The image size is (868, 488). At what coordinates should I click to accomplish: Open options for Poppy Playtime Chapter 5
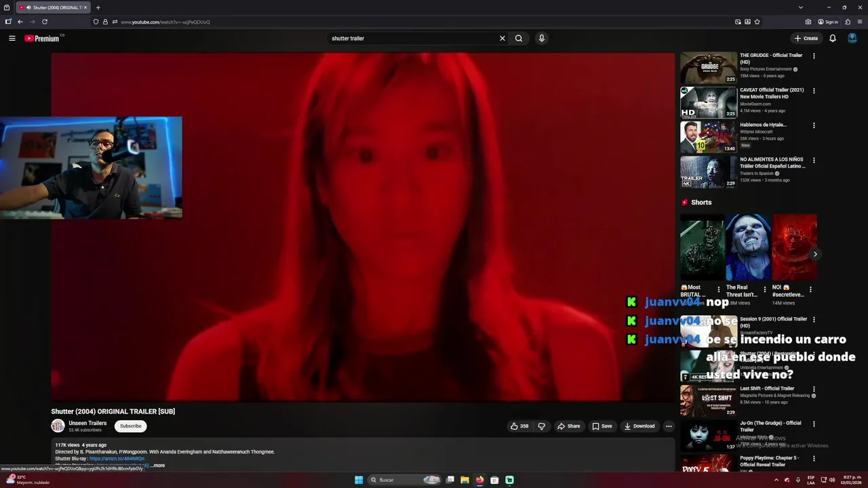(x=814, y=459)
